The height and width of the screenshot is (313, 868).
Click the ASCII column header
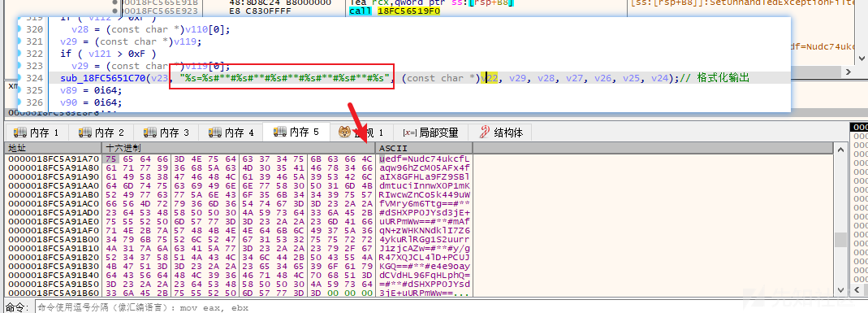pos(424,148)
